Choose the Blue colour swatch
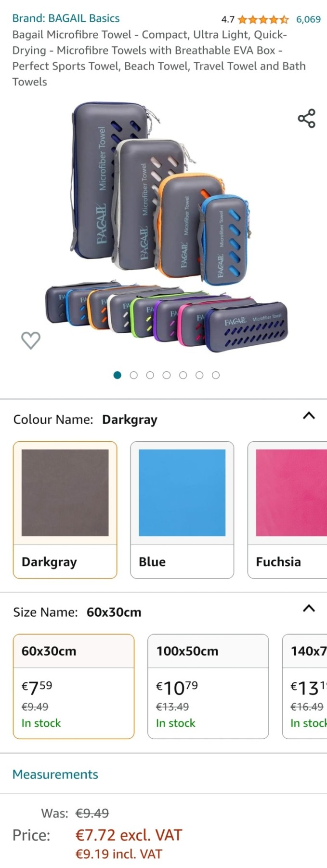Image resolution: width=327 pixels, height=868 pixels. tap(182, 510)
